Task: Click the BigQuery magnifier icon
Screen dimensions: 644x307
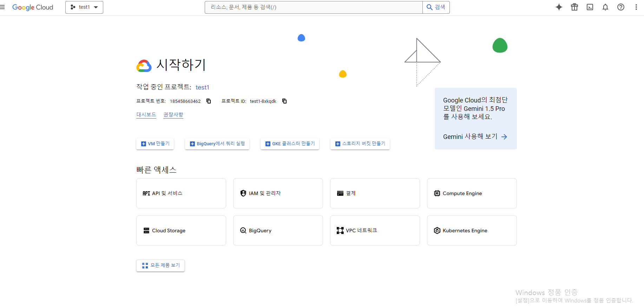Action: point(243,231)
